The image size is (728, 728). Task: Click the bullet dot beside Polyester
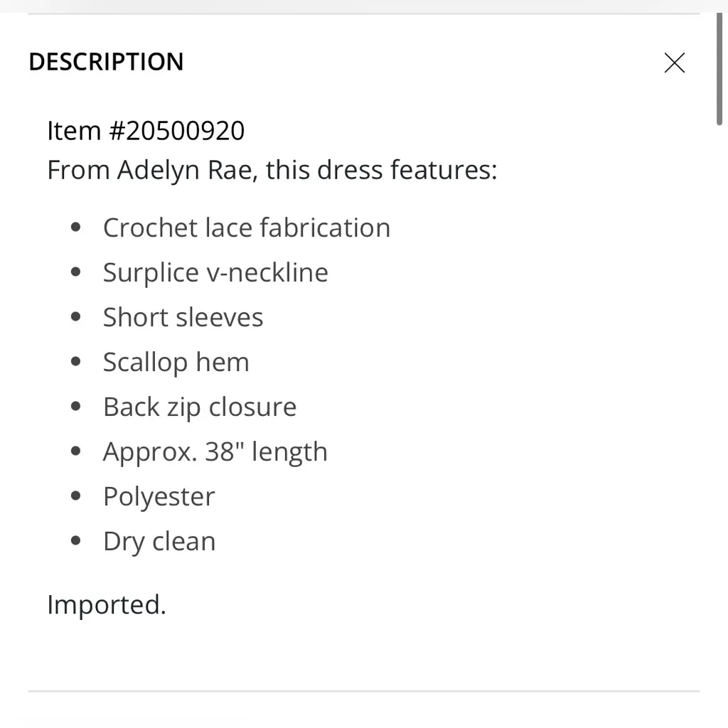click(77, 497)
